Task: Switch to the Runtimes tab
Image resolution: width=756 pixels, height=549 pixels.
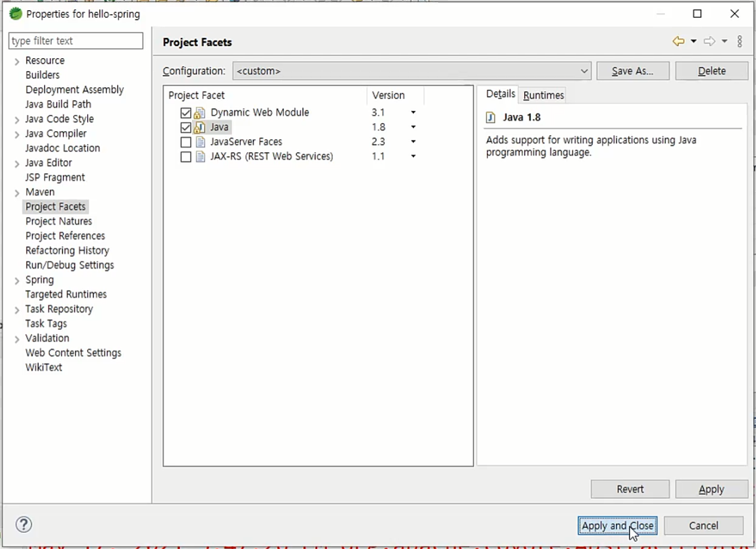Action: tap(543, 95)
